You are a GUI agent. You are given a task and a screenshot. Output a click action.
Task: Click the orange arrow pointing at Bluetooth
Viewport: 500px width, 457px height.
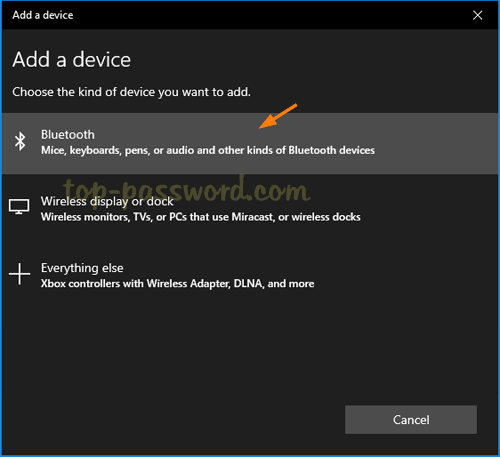point(278,116)
